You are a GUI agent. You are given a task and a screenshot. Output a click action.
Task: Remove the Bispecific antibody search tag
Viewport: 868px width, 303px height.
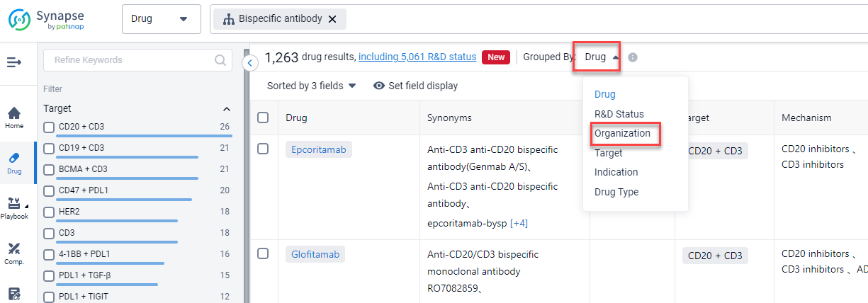point(332,19)
